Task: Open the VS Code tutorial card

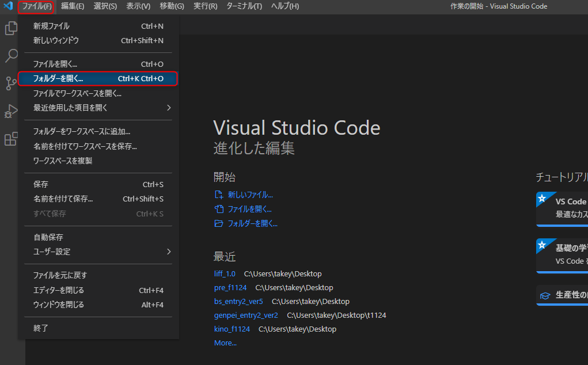Action: [562, 209]
